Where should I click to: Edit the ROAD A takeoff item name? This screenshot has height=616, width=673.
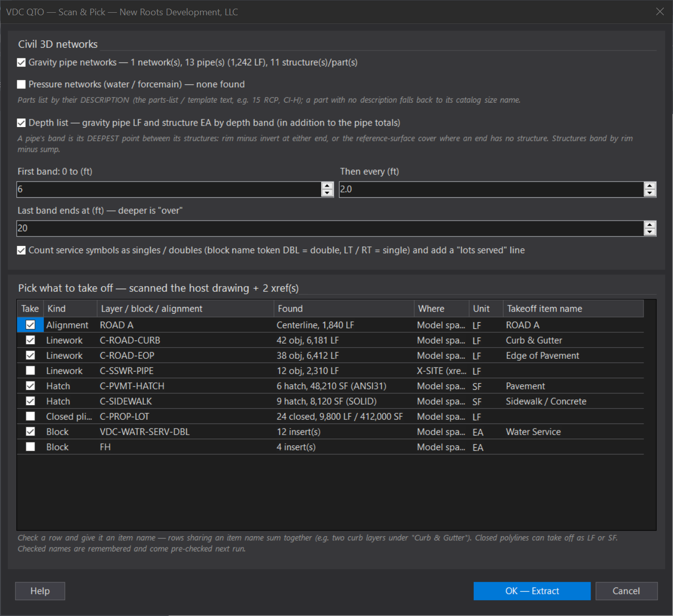[573, 325]
